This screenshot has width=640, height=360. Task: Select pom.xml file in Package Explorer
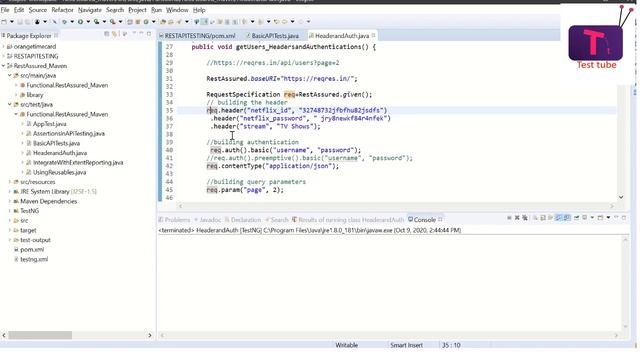coord(32,249)
